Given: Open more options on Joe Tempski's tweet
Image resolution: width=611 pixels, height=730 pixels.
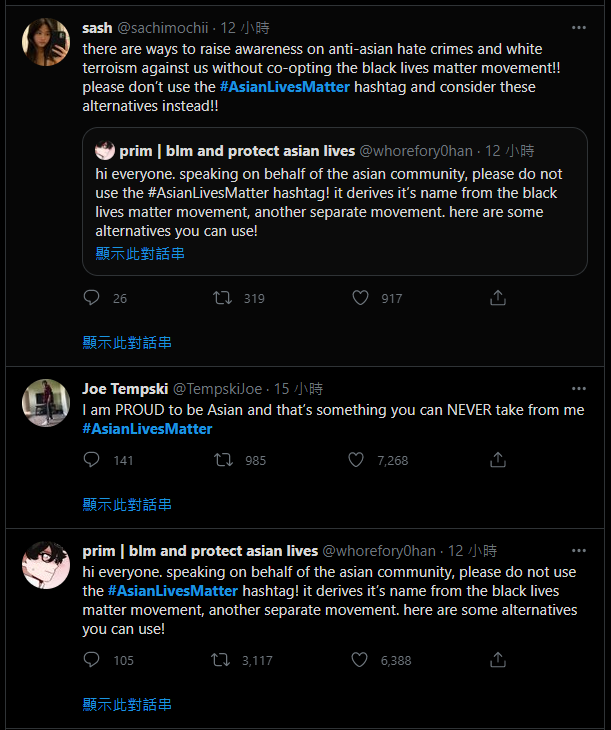Looking at the screenshot, I should coord(579,388).
